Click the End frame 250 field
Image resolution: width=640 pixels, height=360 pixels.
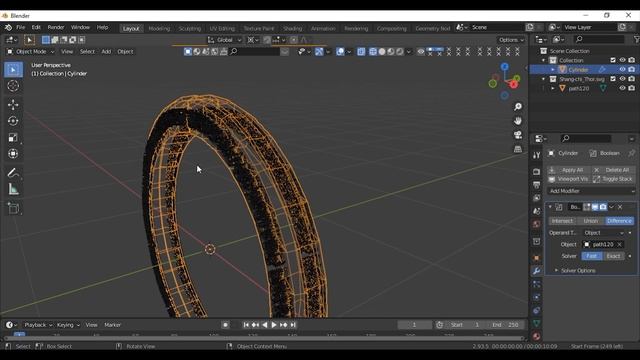(x=505, y=325)
